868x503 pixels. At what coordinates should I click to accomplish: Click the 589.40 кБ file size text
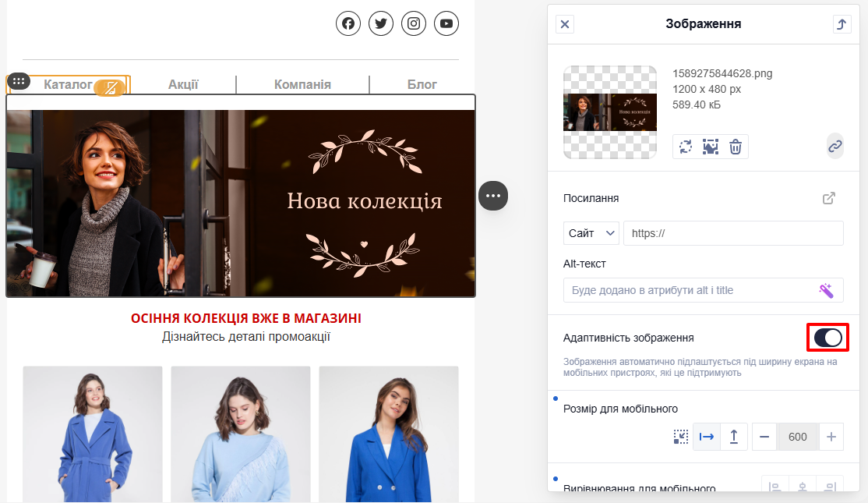pyautogui.click(x=697, y=104)
